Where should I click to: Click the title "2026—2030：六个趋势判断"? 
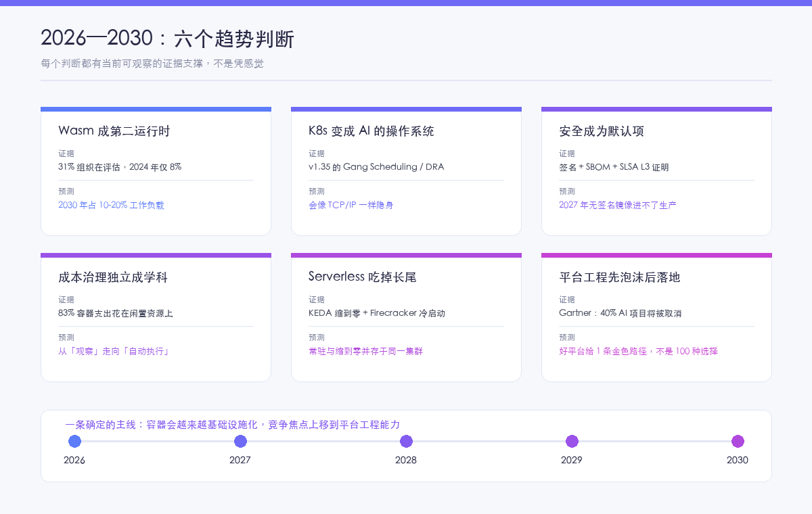[x=167, y=39]
